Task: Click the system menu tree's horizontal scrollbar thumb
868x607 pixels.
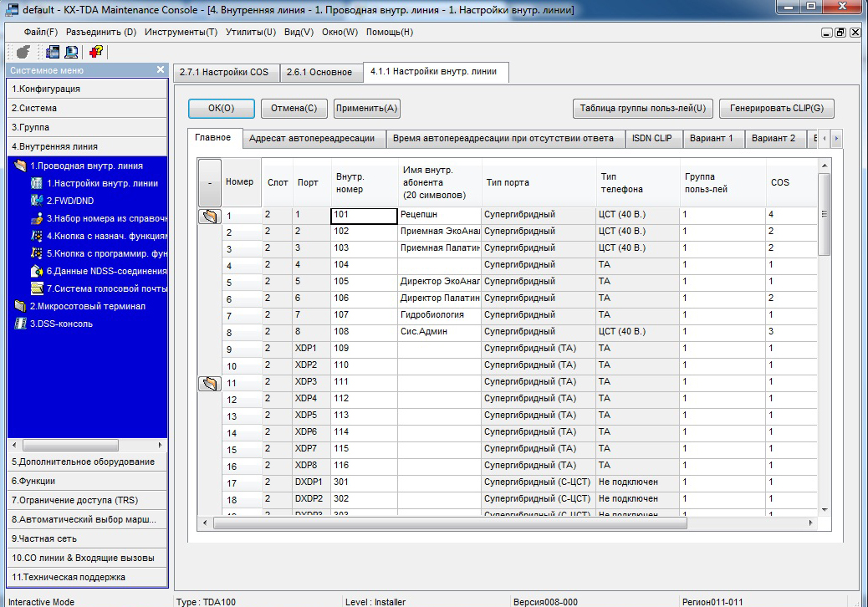Action: pos(70,445)
